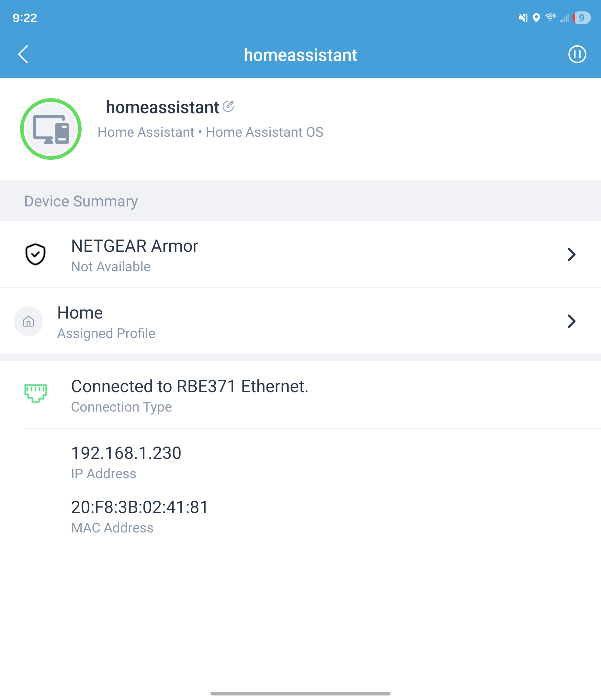This screenshot has height=700, width=601.
Task: Select the 192.168.1.230 IP address
Action: pos(126,453)
